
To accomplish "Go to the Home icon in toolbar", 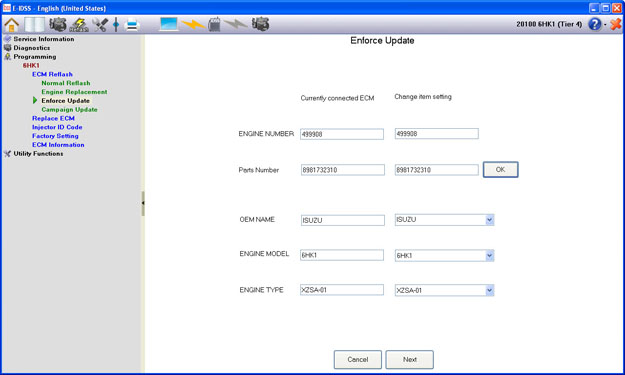I will (12, 25).
